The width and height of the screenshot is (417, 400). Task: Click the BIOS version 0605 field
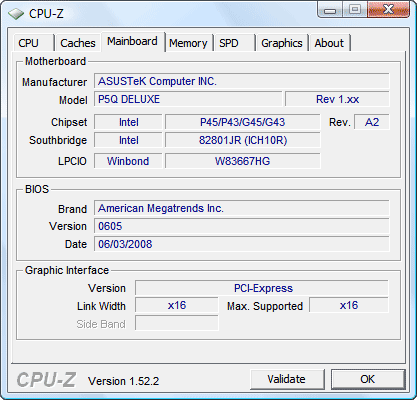242,226
